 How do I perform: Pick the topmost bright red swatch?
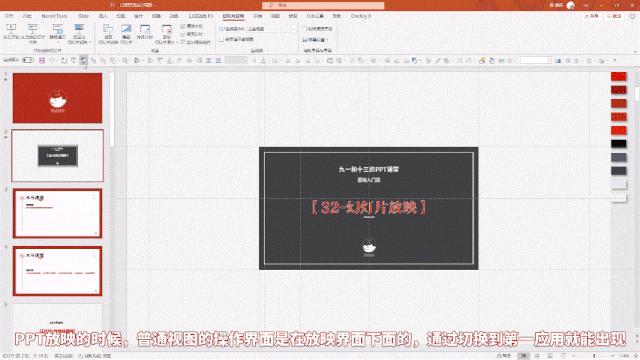point(619,76)
